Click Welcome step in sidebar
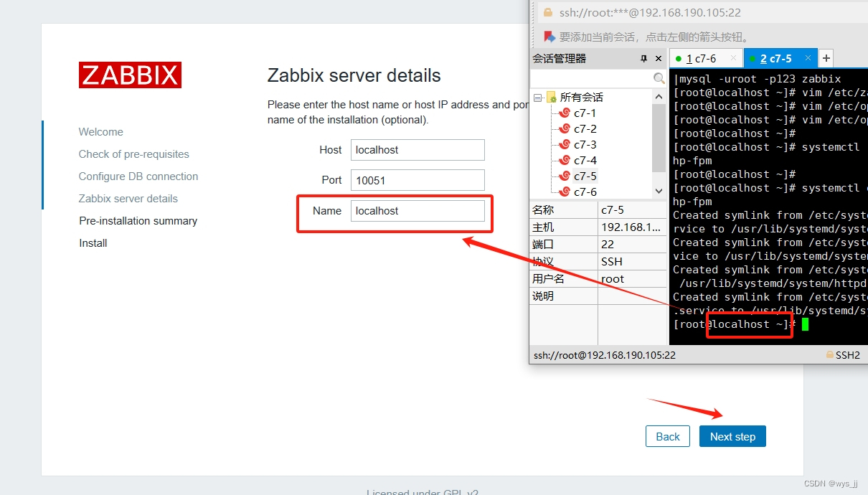 (x=101, y=132)
